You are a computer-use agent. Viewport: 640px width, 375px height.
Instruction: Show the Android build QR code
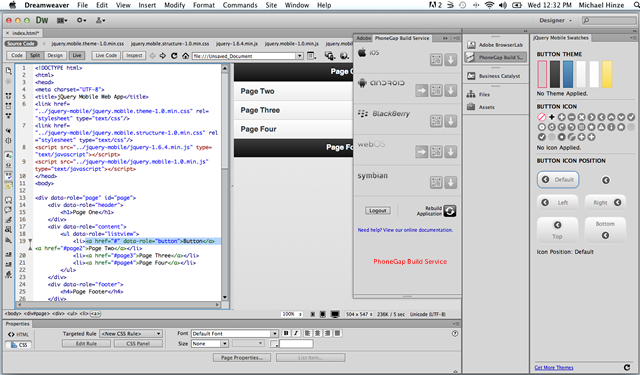[436, 90]
